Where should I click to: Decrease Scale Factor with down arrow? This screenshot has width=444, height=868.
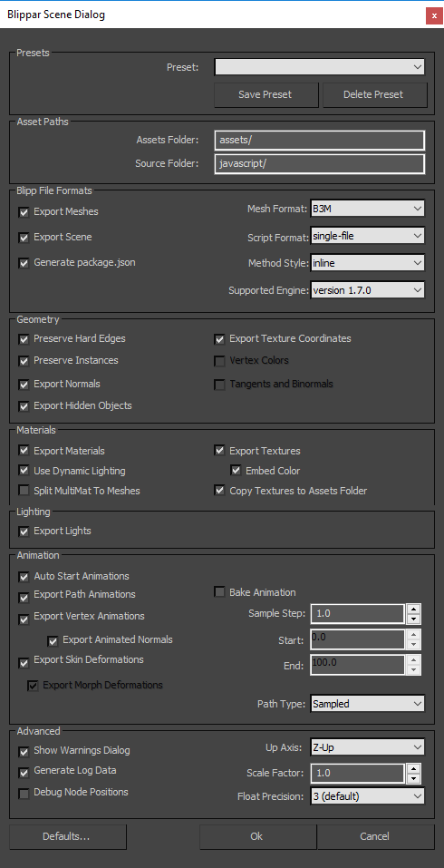pos(414,778)
